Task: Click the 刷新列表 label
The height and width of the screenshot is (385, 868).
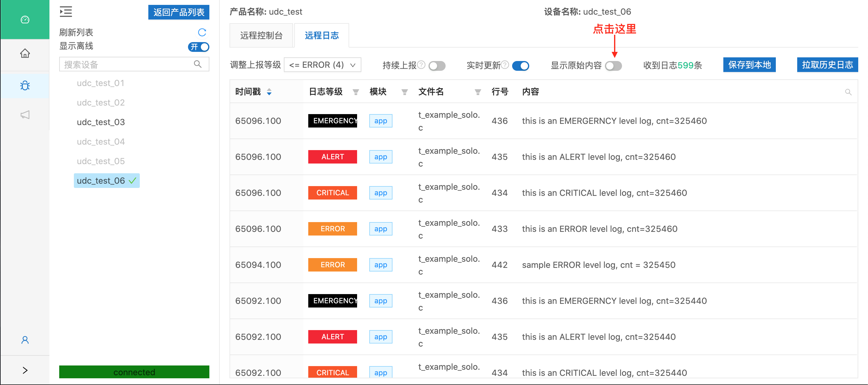Action: coord(76,32)
